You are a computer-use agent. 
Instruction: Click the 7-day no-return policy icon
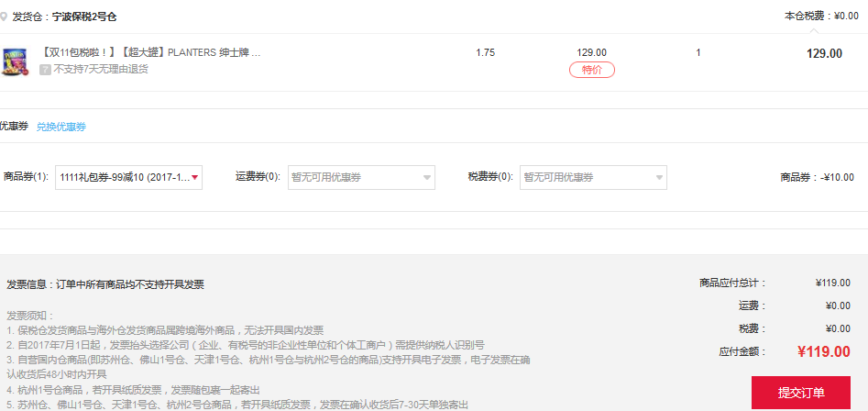click(x=45, y=70)
